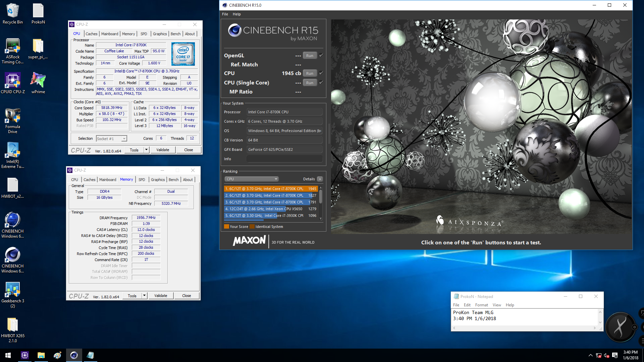
Task: Switch to Notepad in the taskbar
Action: click(x=90, y=355)
